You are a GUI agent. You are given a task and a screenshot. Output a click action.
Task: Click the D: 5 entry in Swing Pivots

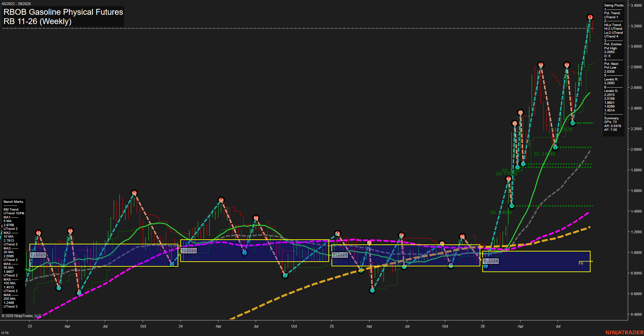point(607,56)
